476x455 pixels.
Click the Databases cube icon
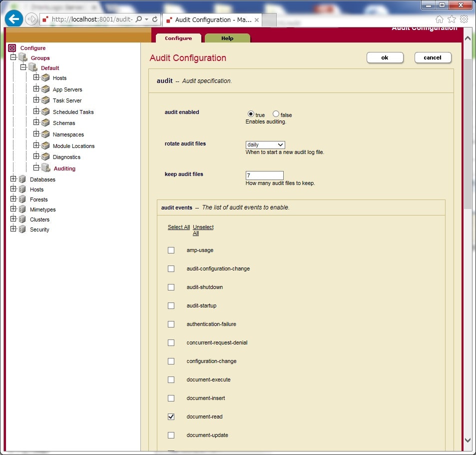pyautogui.click(x=22, y=179)
